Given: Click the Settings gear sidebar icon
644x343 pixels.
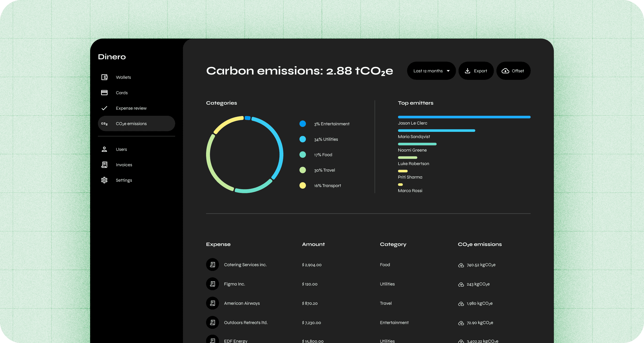Looking at the screenshot, I should (x=105, y=180).
